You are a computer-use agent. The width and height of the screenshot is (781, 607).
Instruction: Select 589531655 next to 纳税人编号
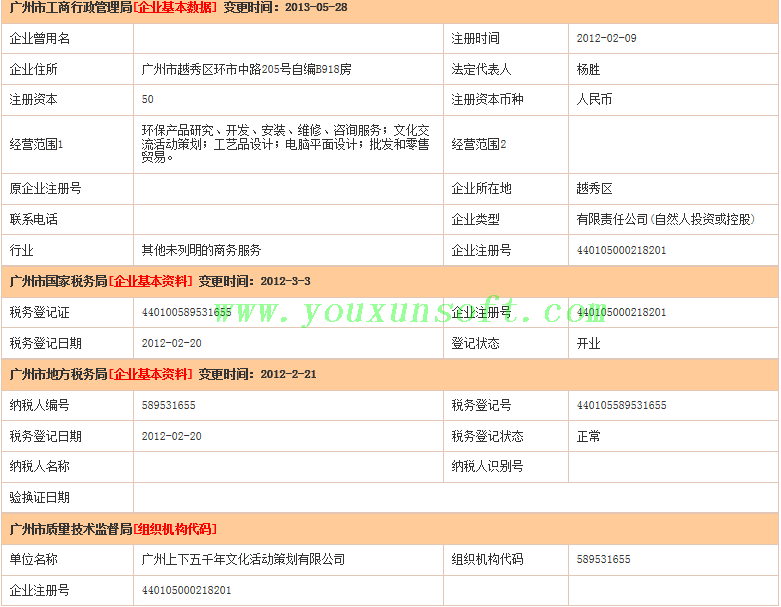click(168, 405)
